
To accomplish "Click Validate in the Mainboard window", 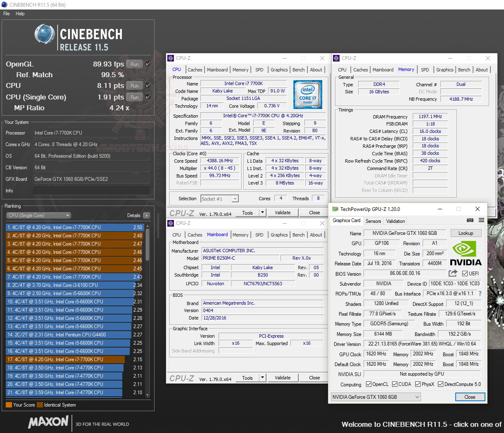I will (x=283, y=378).
